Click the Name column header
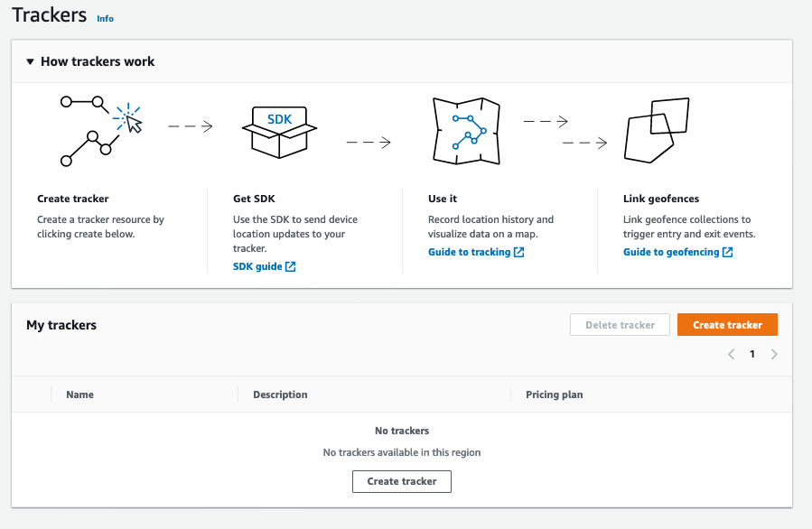This screenshot has height=529, width=812. coord(79,394)
